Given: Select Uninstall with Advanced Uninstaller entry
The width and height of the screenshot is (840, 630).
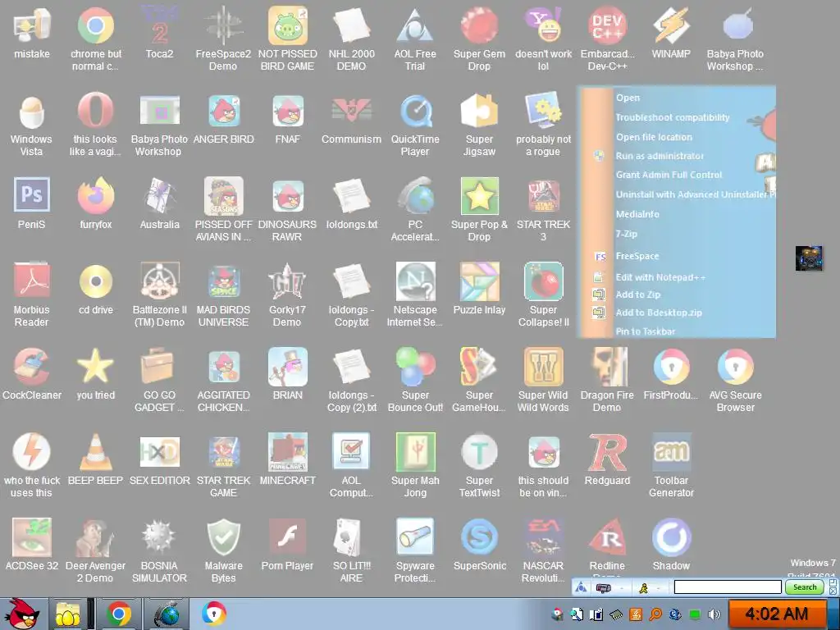Looking at the screenshot, I should pos(695,194).
